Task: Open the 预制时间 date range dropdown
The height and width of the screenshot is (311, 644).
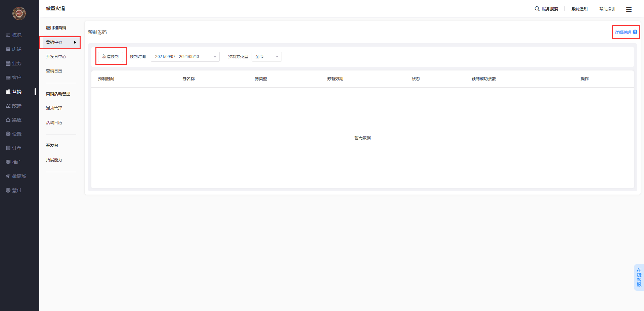Action: pos(185,57)
